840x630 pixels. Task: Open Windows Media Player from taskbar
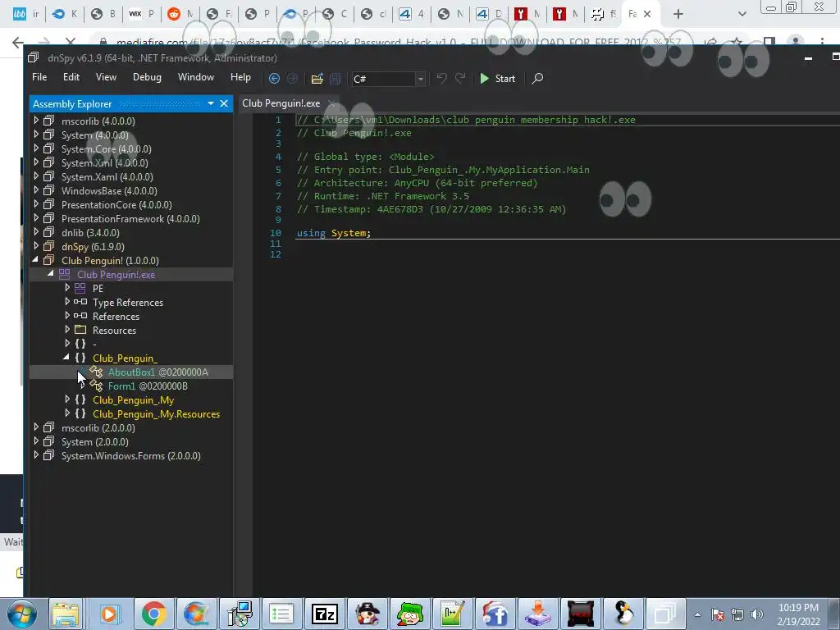pyautogui.click(x=109, y=614)
